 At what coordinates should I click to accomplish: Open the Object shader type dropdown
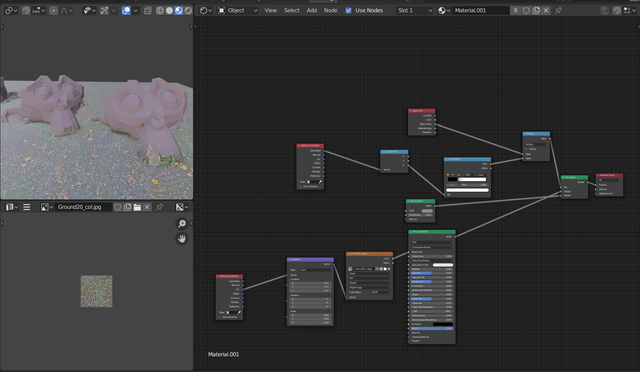[238, 11]
